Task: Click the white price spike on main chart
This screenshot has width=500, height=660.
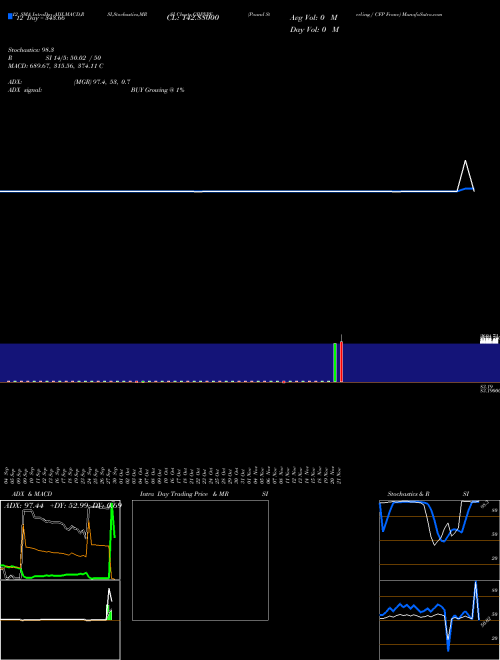Action: point(465,176)
